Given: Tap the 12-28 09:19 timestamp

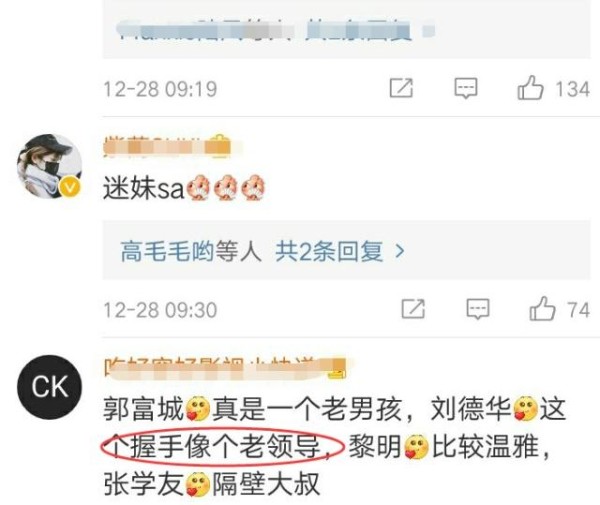Looking at the screenshot, I should [160, 89].
